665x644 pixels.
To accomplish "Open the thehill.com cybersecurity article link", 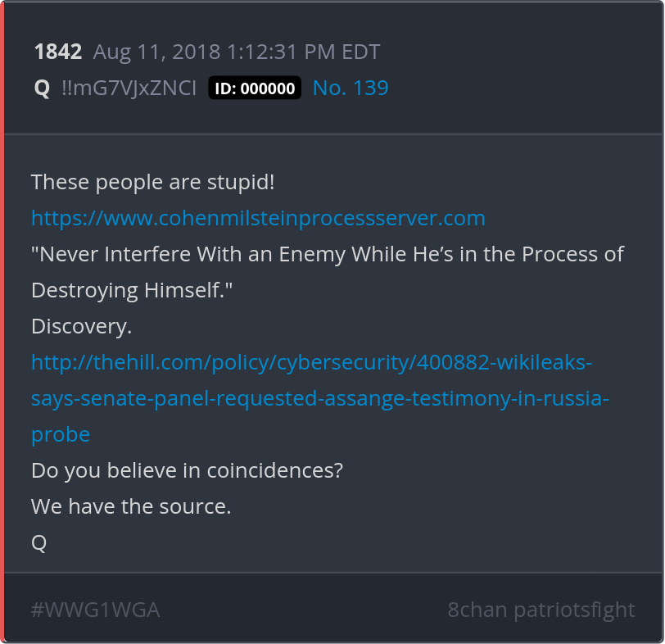I will point(311,362).
